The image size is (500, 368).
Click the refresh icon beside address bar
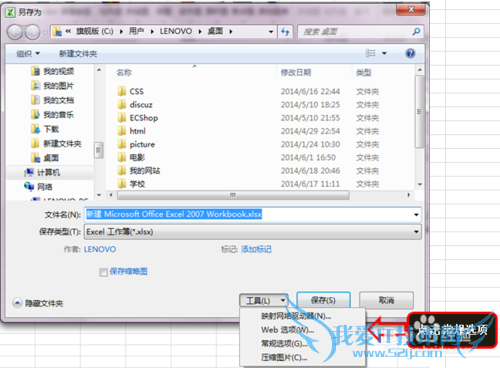click(x=285, y=32)
